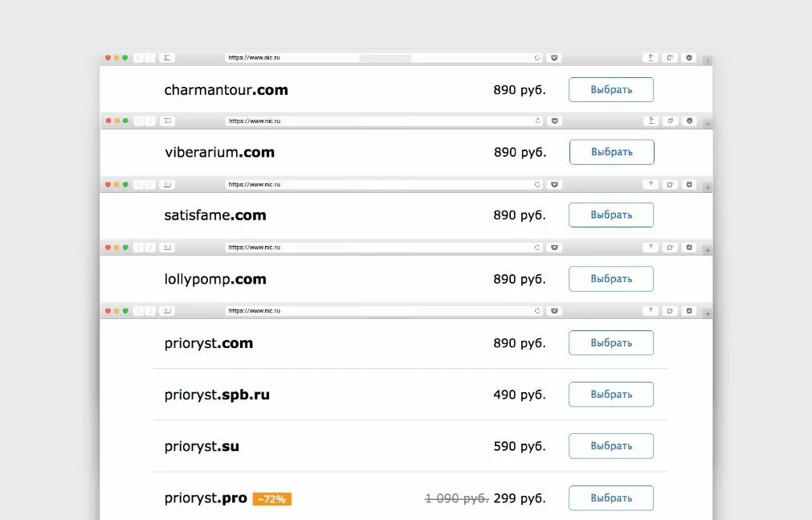
Task: Go back in the charmantour.com window
Action: [138, 58]
